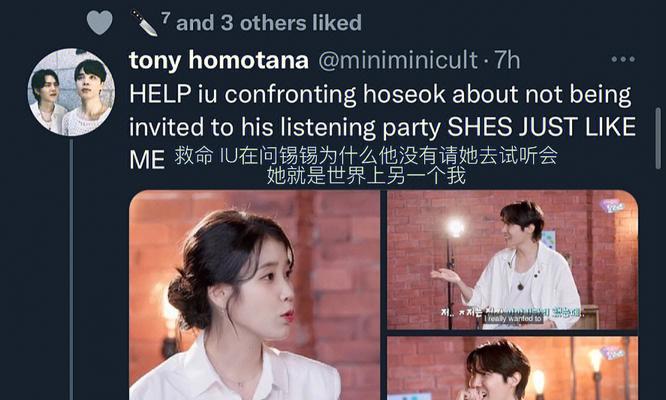Open the three-dot more options menu
Viewport: 666px width, 400px height.
point(623,59)
